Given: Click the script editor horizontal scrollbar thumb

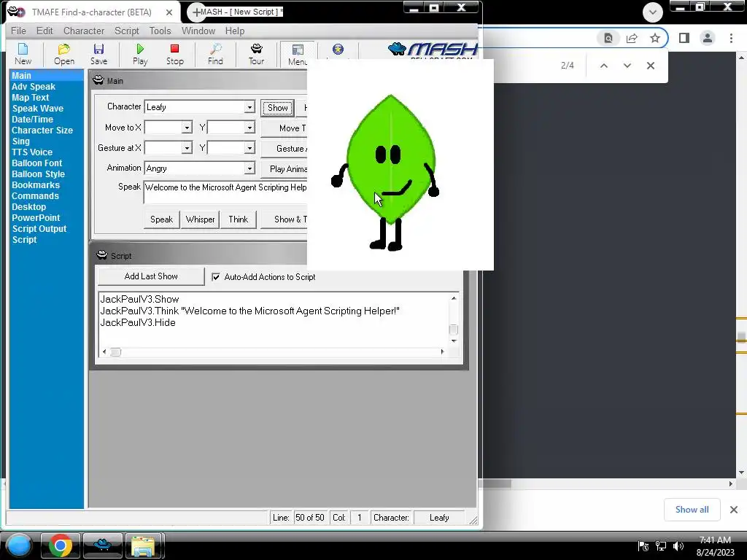Looking at the screenshot, I should [x=116, y=352].
